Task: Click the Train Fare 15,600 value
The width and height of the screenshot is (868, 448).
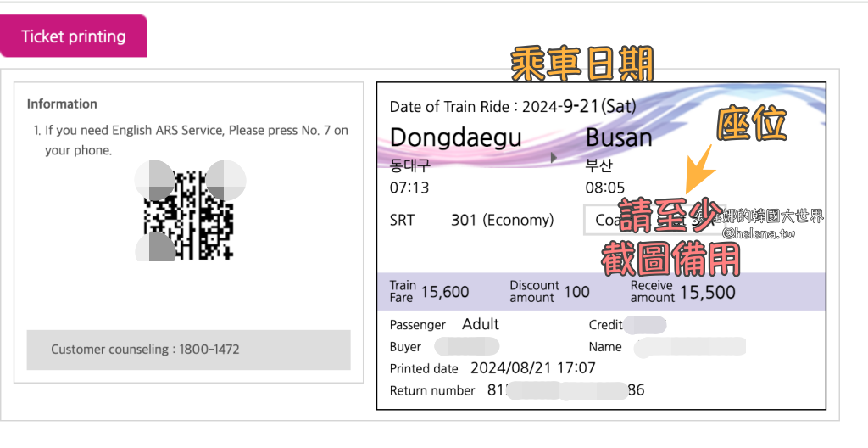Action: pyautogui.click(x=444, y=292)
